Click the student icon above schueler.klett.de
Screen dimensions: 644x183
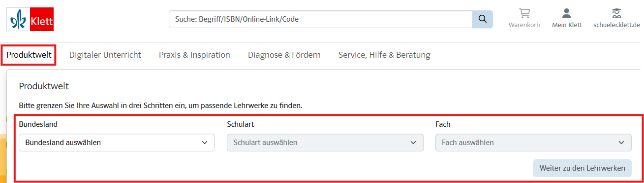(x=616, y=13)
